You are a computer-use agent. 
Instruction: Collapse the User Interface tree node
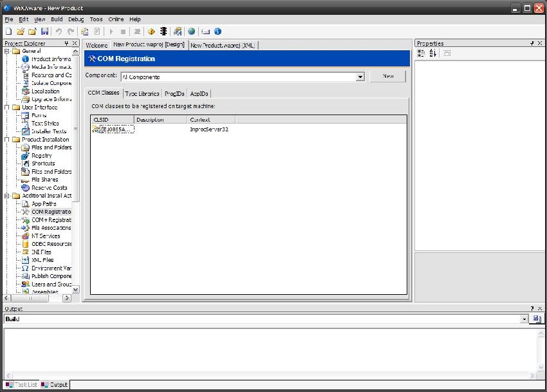pyautogui.click(x=6, y=107)
